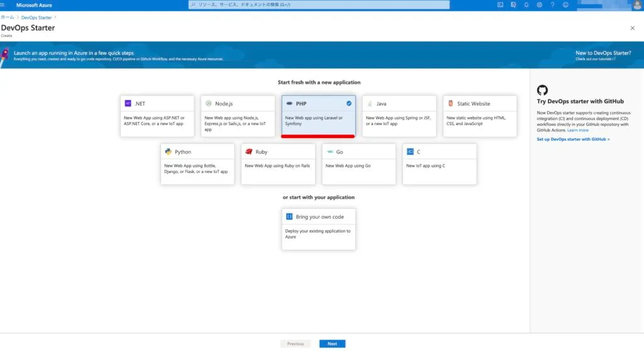Click 'New Web app using Laravel or Symfony' text
Screen dimensions: 644x351
[314, 120]
